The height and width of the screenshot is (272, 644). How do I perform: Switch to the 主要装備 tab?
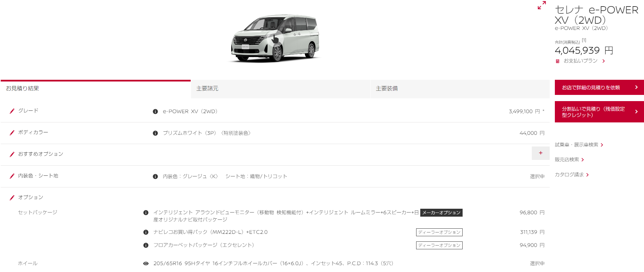coord(460,89)
